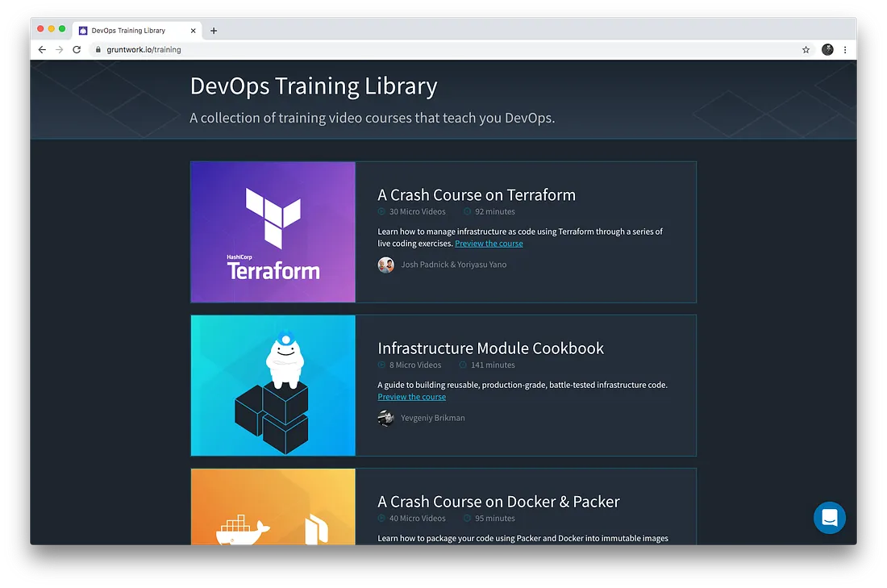Select the DevOps Training Library tab
The image size is (887, 588).
138,31
